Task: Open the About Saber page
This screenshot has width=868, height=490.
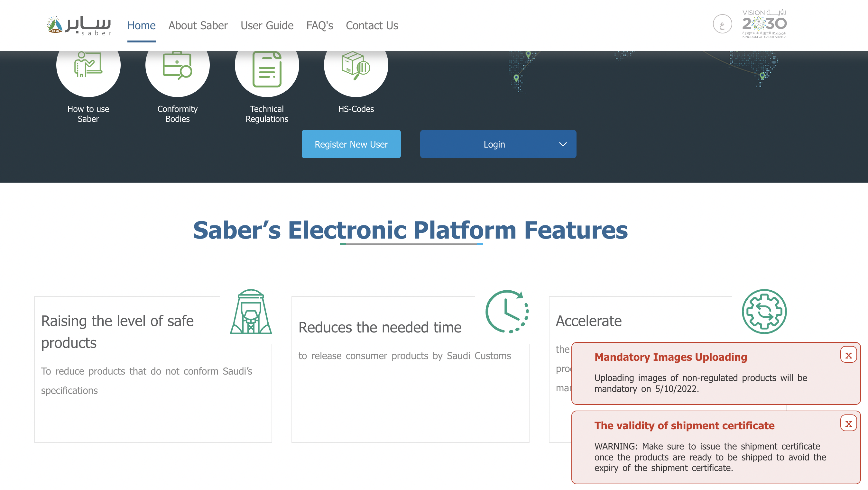Action: [198, 25]
